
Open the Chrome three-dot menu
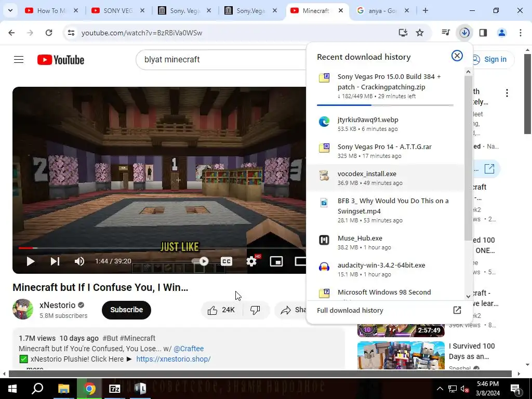pyautogui.click(x=521, y=33)
